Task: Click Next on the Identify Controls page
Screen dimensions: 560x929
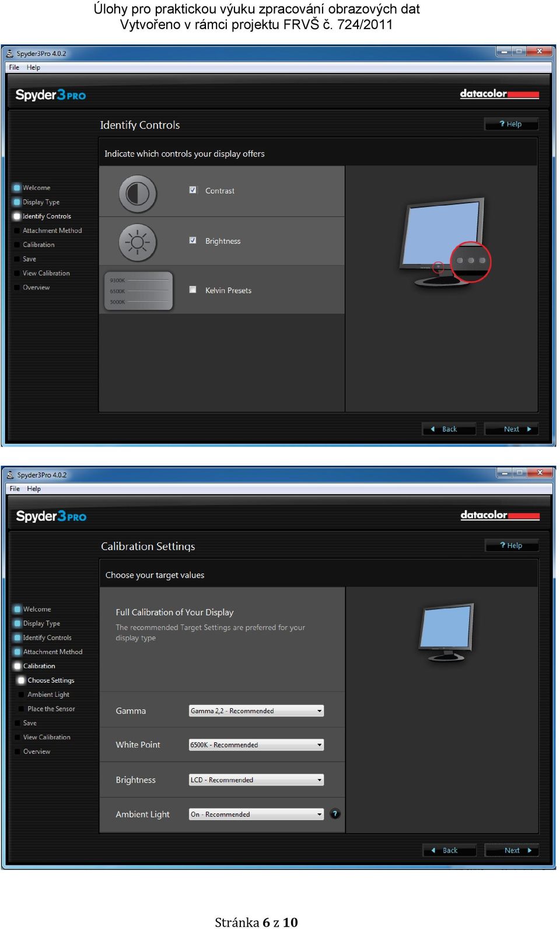Action: pyautogui.click(x=512, y=429)
